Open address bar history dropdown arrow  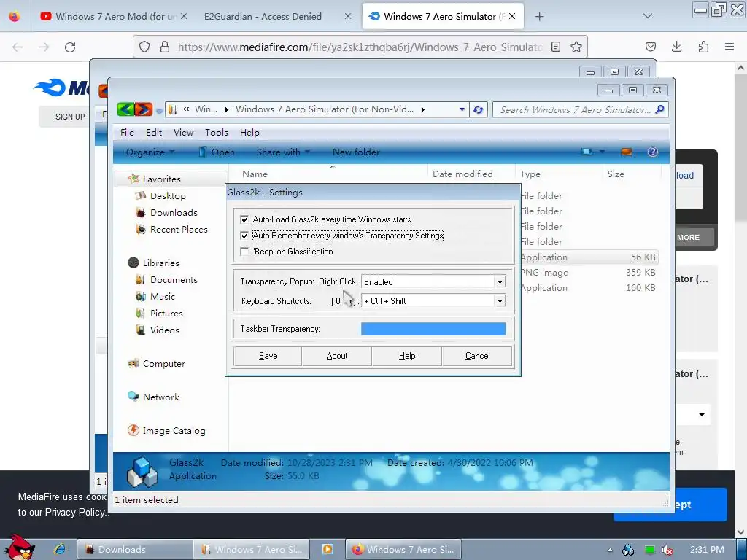pyautogui.click(x=462, y=109)
